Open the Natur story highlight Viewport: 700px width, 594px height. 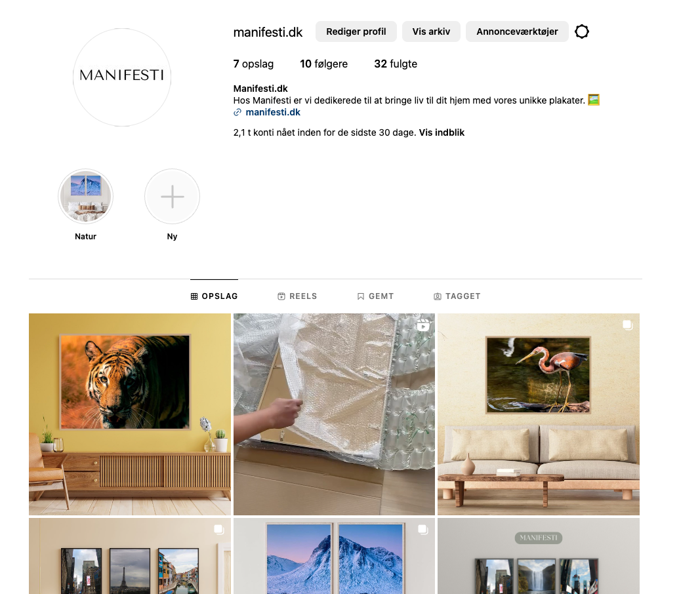86,197
